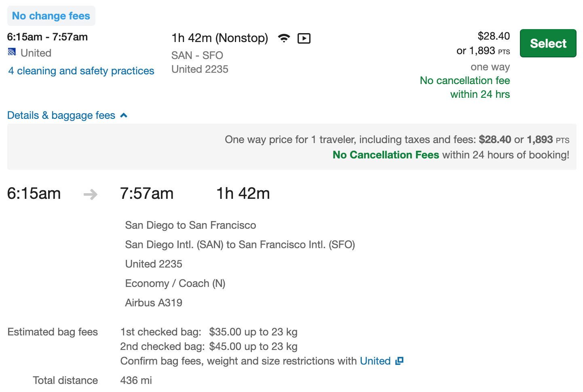Click the 1st checked bag fee line

pyautogui.click(x=209, y=332)
